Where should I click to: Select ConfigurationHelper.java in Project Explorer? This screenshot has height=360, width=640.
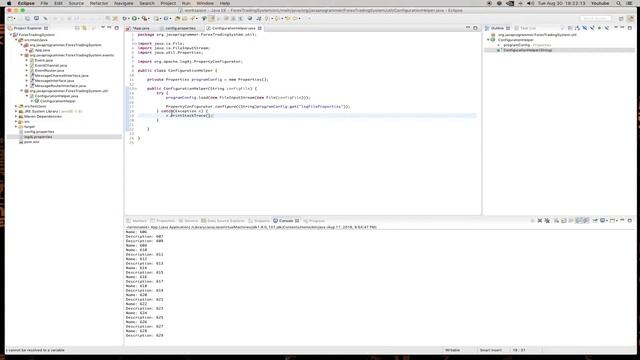[x=56, y=96]
